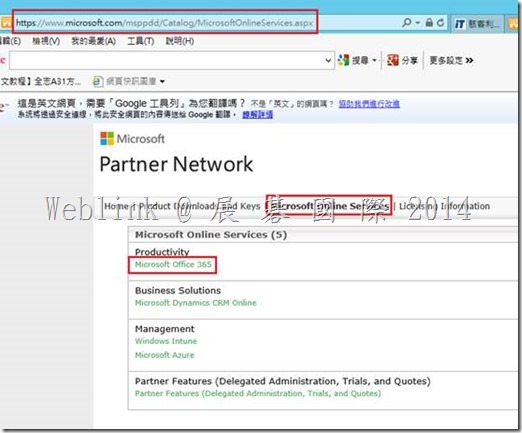Viewport: 522px width, 433px height.
Task: Show more Google toolbar settings chevron
Action: 470,60
